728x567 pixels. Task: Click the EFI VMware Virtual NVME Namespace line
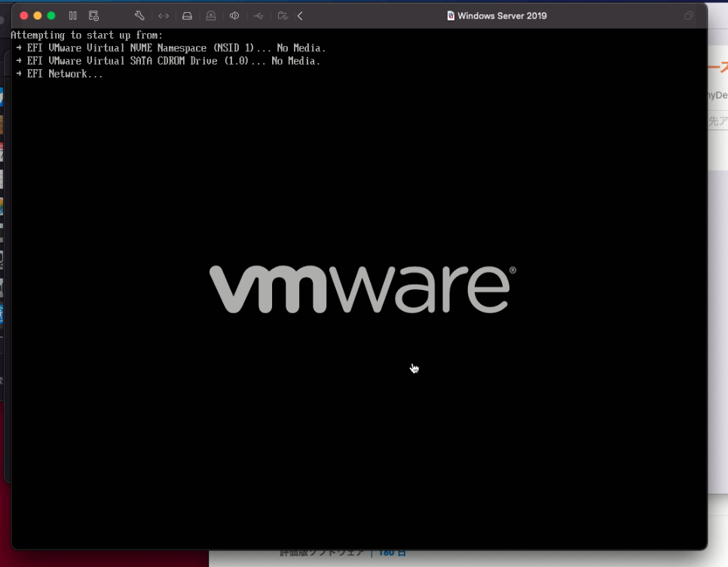click(x=171, y=48)
